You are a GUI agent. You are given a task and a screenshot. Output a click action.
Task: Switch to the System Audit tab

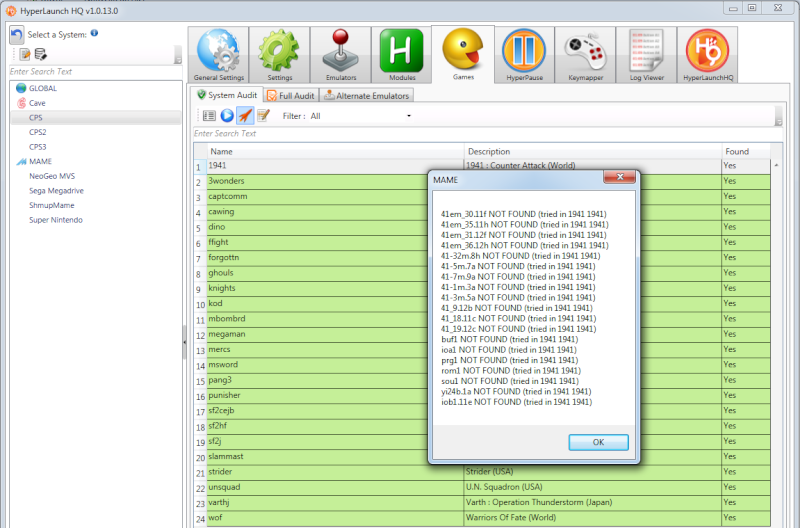click(227, 95)
